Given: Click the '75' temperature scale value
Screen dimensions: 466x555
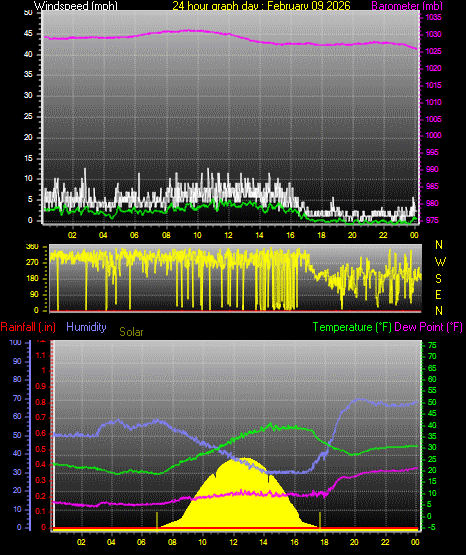Looking at the screenshot, I should [432, 345].
